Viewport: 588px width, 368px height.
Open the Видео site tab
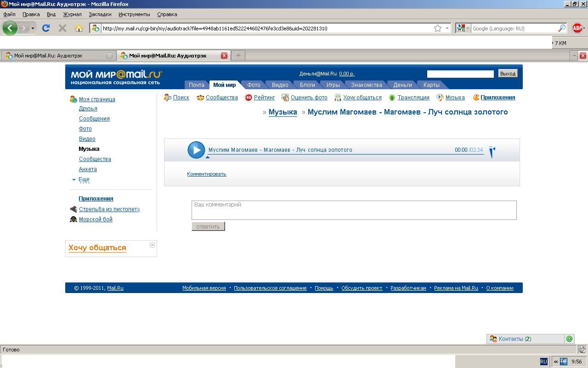point(280,85)
